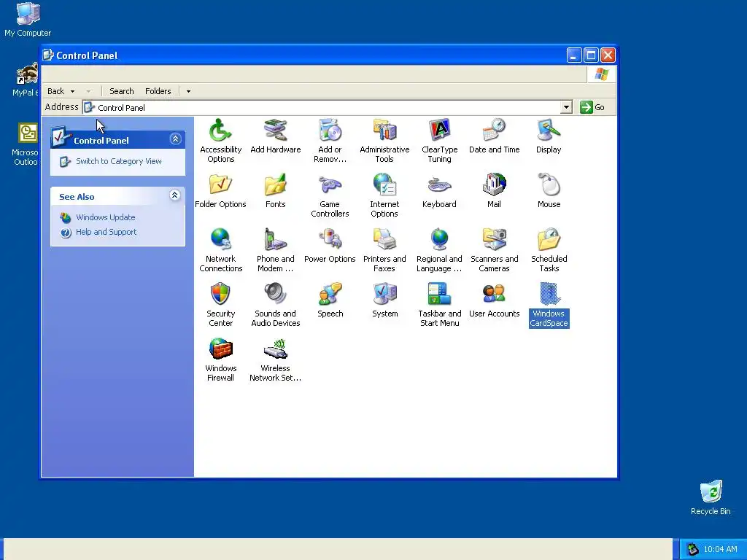Click the Back toolbar button
This screenshot has width=747, height=560.
pos(55,91)
